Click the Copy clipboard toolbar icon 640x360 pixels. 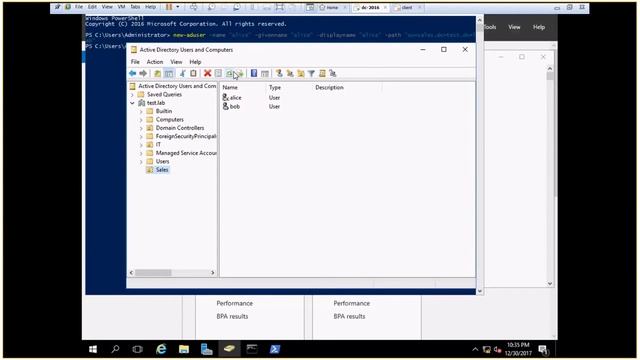point(193,73)
